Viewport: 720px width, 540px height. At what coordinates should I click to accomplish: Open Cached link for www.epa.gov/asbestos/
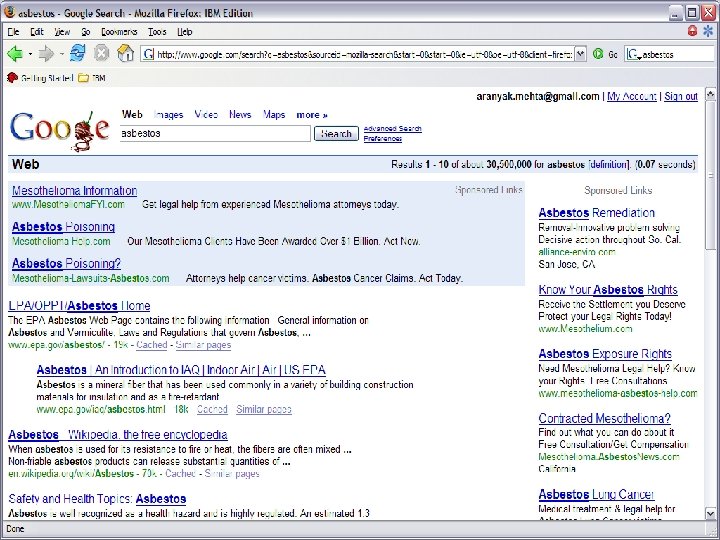pyautogui.click(x=152, y=345)
